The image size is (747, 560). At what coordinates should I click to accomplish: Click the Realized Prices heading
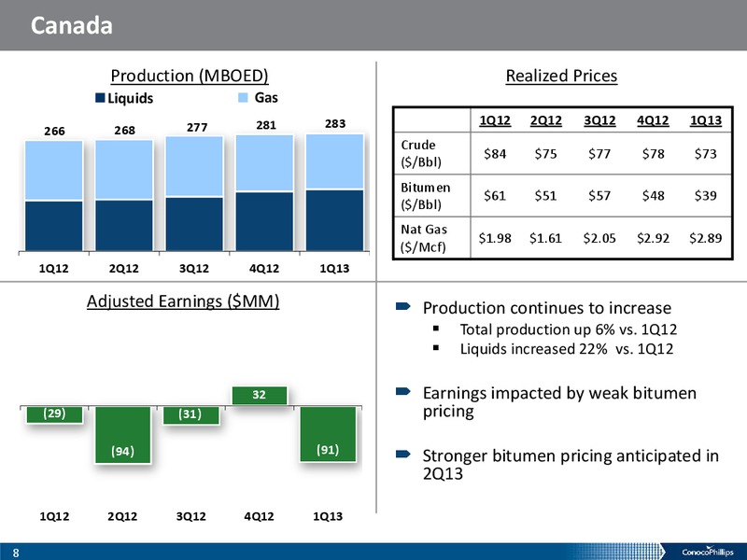point(561,76)
